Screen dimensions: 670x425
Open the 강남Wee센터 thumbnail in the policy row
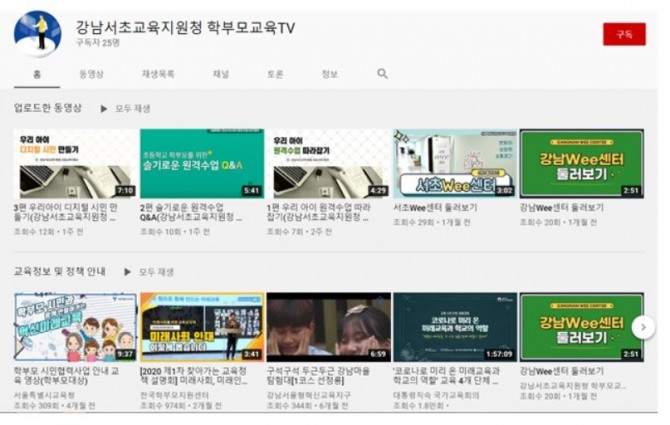coord(582,327)
